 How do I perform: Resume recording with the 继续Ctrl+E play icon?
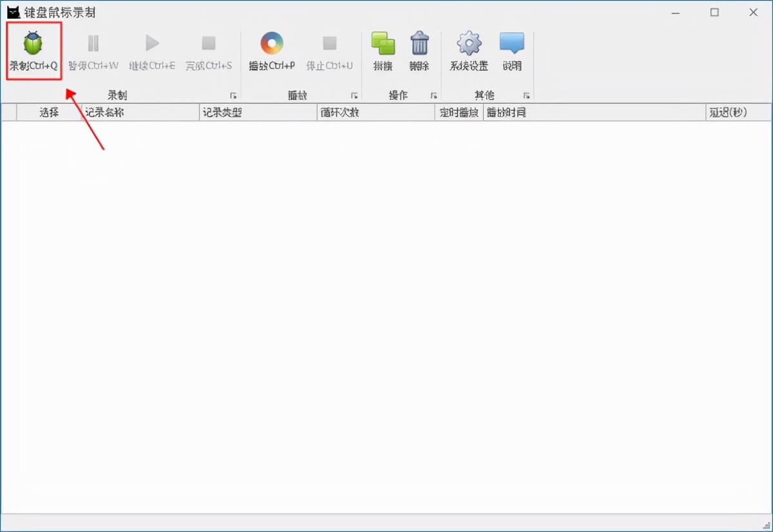click(x=151, y=43)
